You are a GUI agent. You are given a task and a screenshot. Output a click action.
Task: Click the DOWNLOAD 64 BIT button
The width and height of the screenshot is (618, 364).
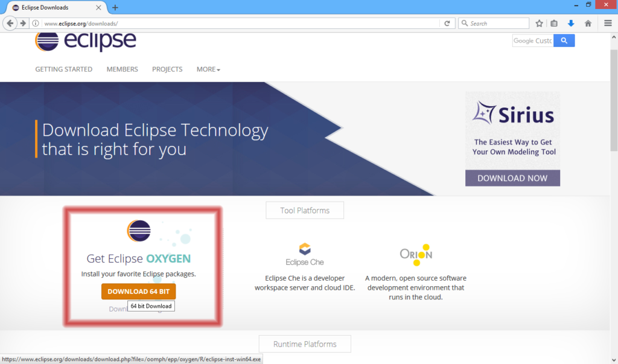click(138, 292)
